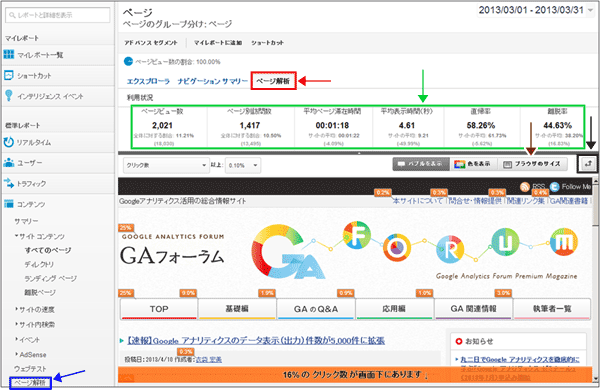
Task: Open サマリー under Content
Action: coord(26,221)
